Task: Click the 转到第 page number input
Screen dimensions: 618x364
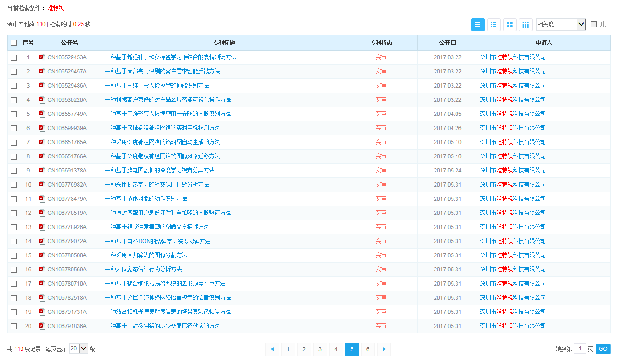Action: pos(580,349)
